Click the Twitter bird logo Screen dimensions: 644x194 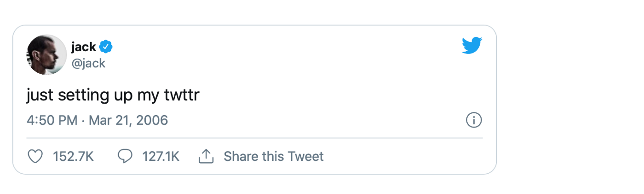tap(472, 46)
